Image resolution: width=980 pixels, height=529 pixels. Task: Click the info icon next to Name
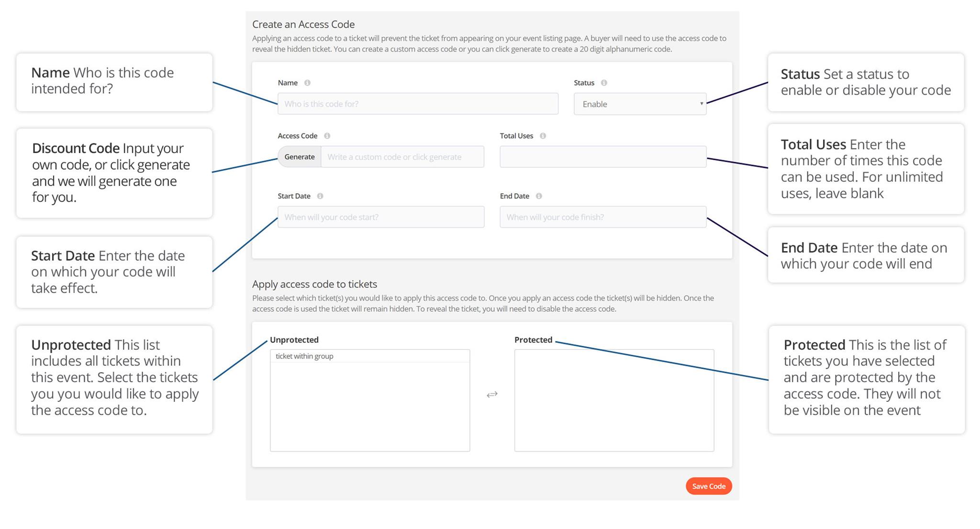pos(307,83)
